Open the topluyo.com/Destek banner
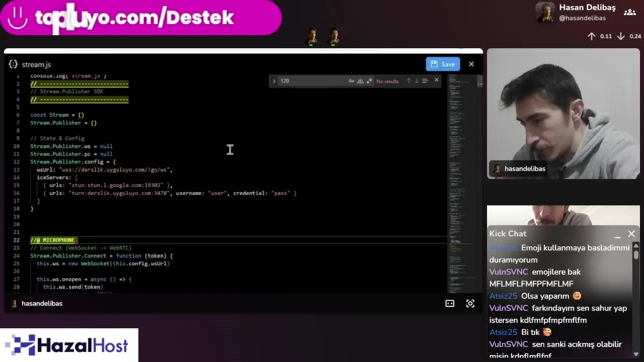 [x=141, y=18]
